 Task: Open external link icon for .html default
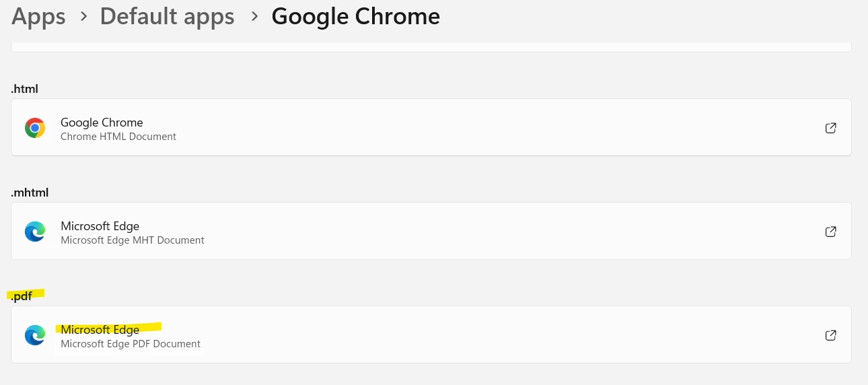pyautogui.click(x=830, y=128)
